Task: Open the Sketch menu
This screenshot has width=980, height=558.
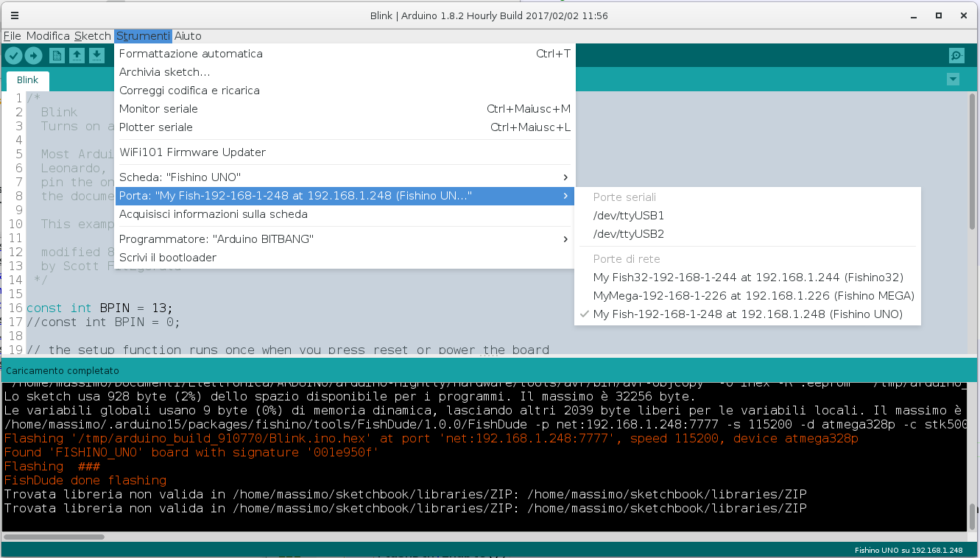Action: pos(93,36)
